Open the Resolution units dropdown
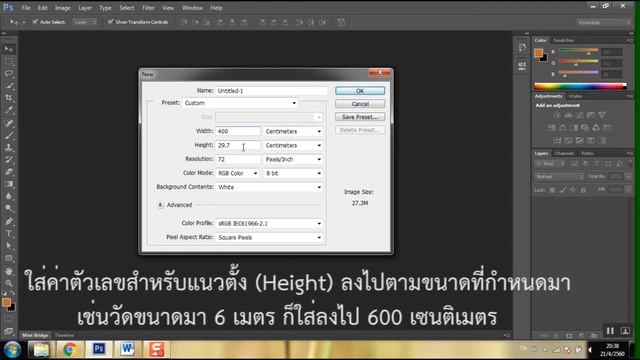The height and width of the screenshot is (360, 640). point(293,159)
